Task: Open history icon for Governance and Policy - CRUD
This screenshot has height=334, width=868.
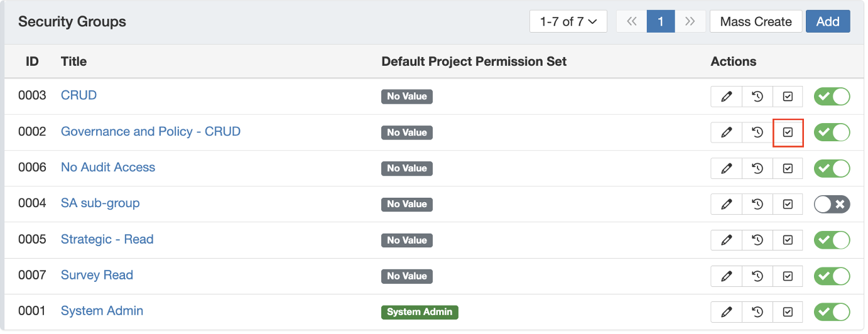Action: 757,132
